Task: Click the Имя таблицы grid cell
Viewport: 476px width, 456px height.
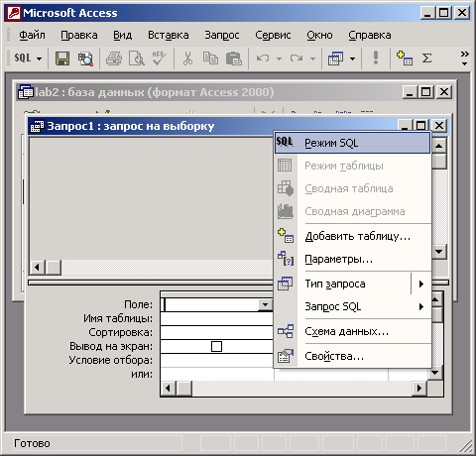Action: (217, 318)
